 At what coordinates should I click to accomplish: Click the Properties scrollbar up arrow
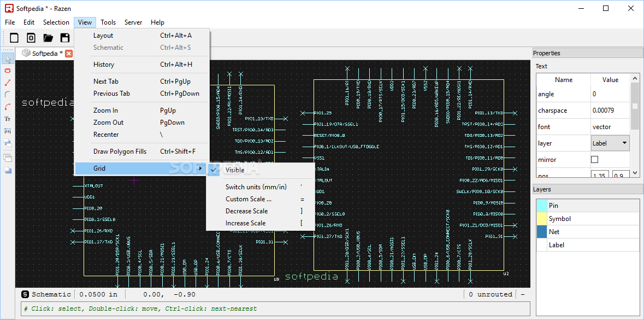coord(635,78)
